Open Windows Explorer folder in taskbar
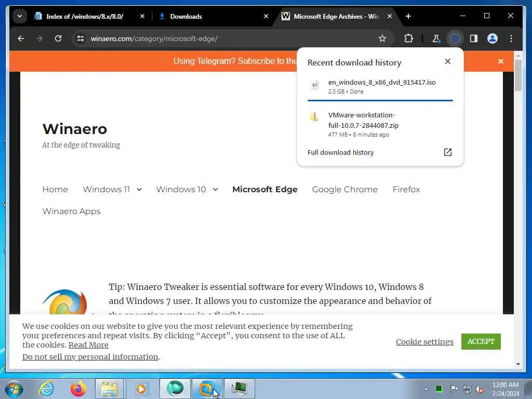This screenshot has height=399, width=532. pyautogui.click(x=109, y=389)
